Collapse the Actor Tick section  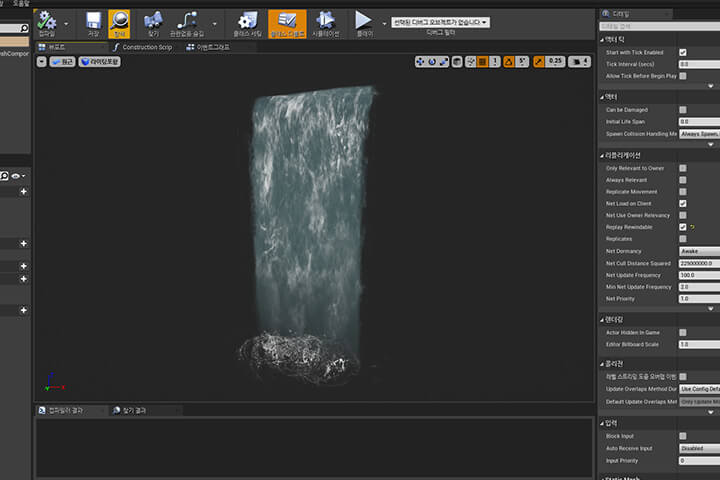click(602, 40)
